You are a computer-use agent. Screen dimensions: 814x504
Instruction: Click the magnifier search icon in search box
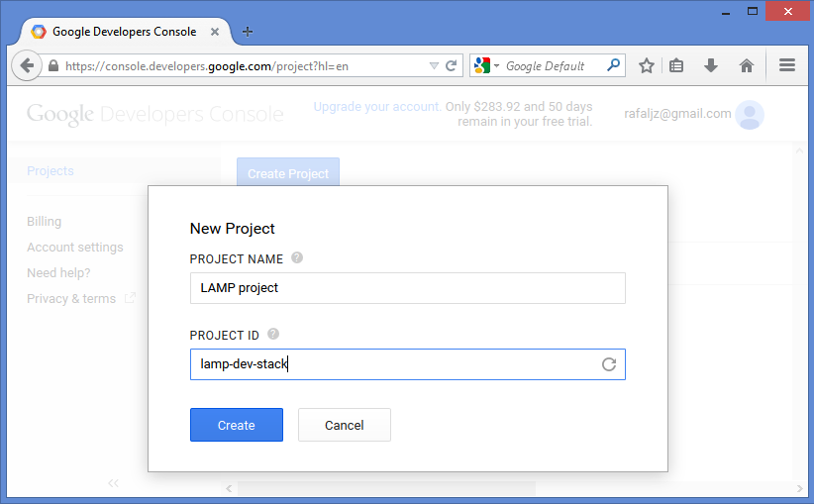click(613, 65)
